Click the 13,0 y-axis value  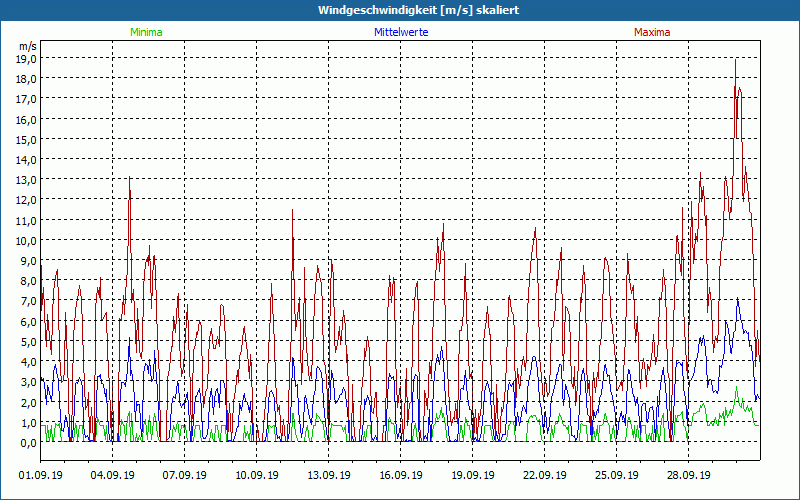click(x=28, y=180)
